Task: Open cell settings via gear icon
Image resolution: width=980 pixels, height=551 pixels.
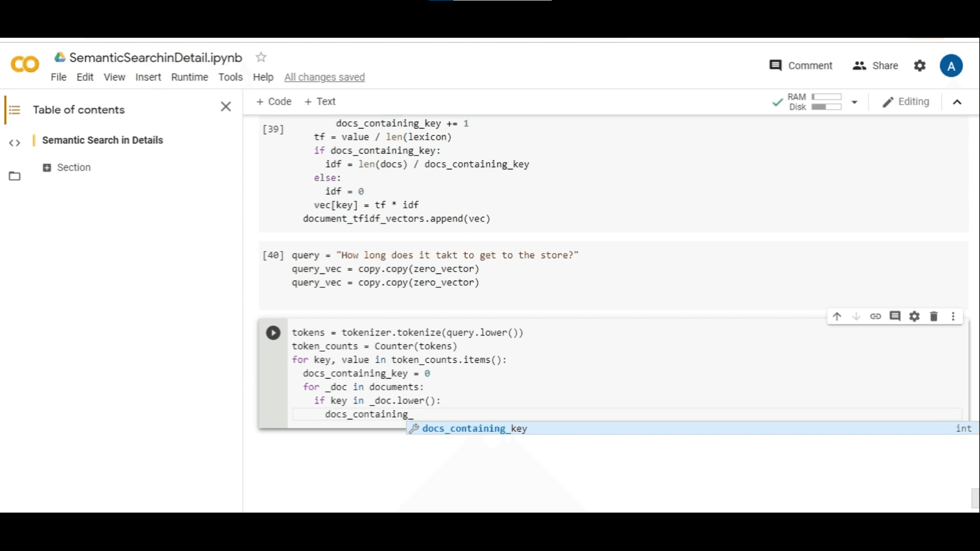Action: (914, 316)
